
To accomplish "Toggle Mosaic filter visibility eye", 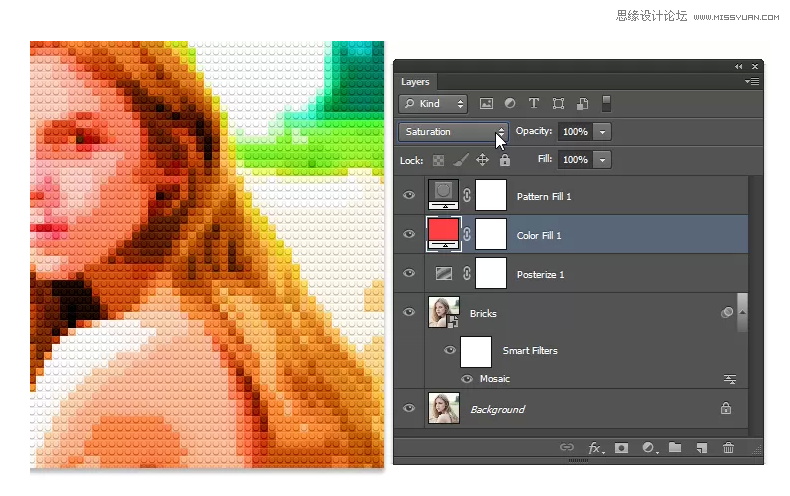I will 467,379.
